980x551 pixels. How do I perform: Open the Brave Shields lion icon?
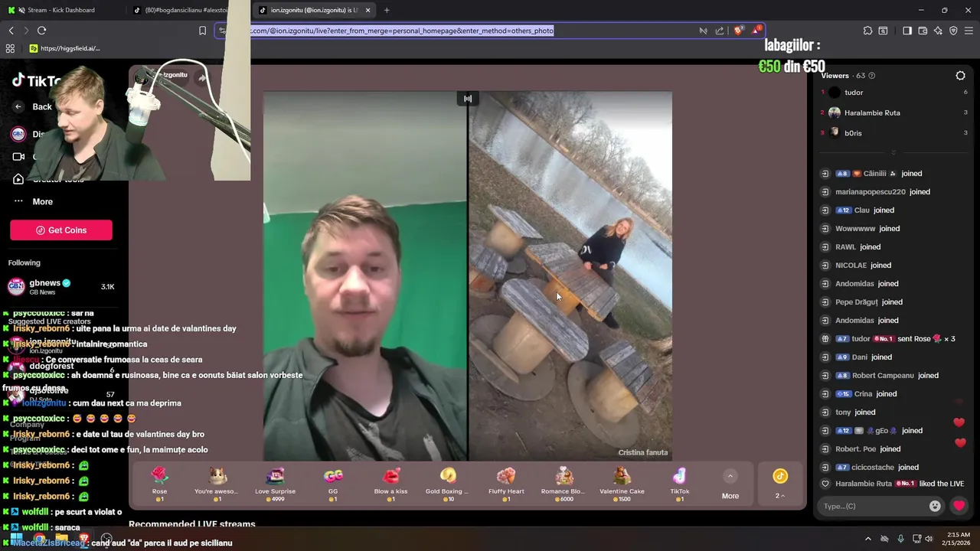click(x=738, y=31)
